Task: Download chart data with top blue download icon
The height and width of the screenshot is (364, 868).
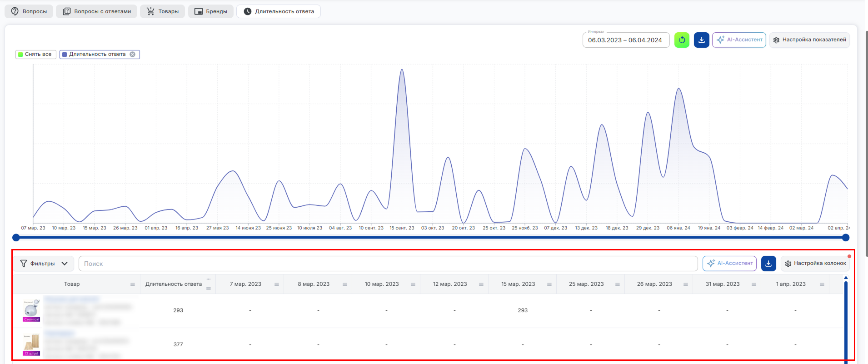Action: pyautogui.click(x=702, y=40)
